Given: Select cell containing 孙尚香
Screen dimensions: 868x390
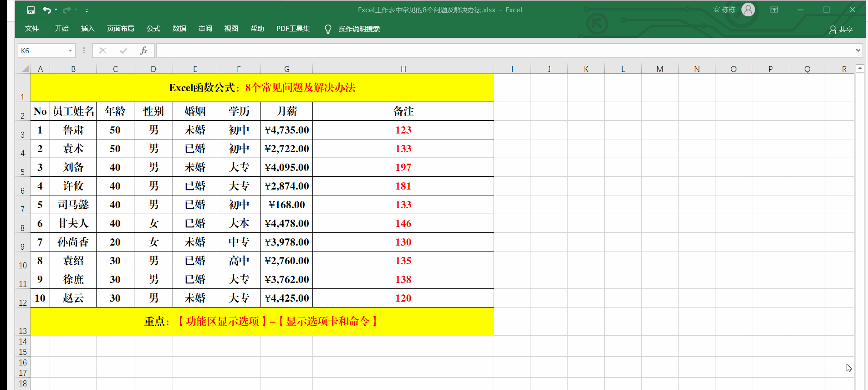Looking at the screenshot, I should pyautogui.click(x=73, y=242).
